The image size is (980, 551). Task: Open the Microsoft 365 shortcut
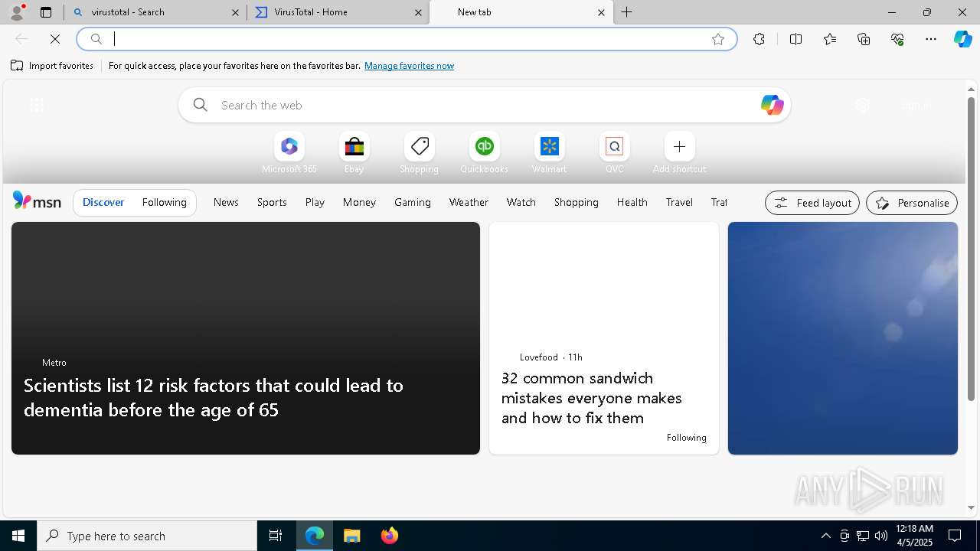[x=289, y=153]
